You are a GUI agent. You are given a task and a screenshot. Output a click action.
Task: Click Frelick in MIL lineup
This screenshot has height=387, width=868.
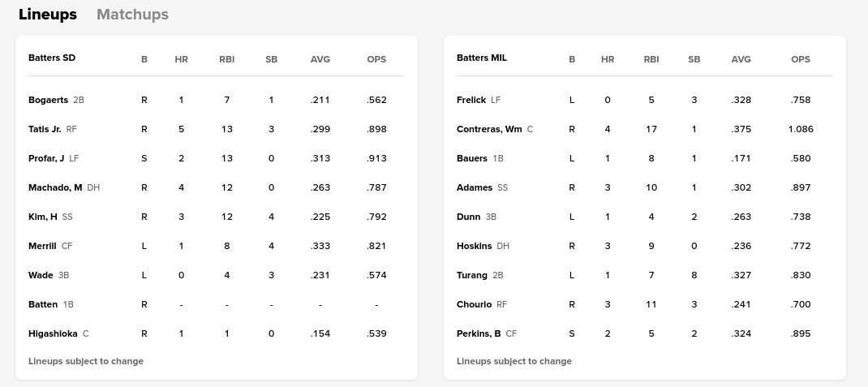pos(471,100)
